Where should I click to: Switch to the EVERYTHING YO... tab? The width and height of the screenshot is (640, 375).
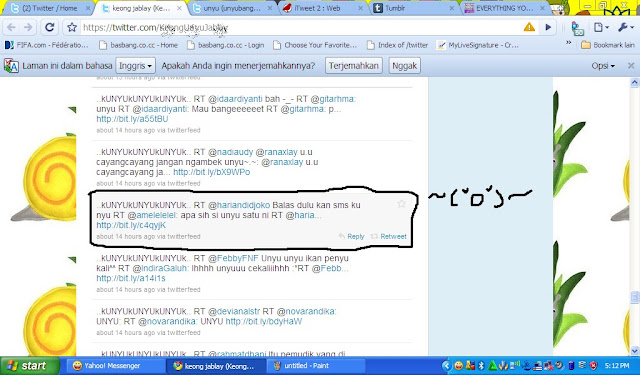pos(505,8)
